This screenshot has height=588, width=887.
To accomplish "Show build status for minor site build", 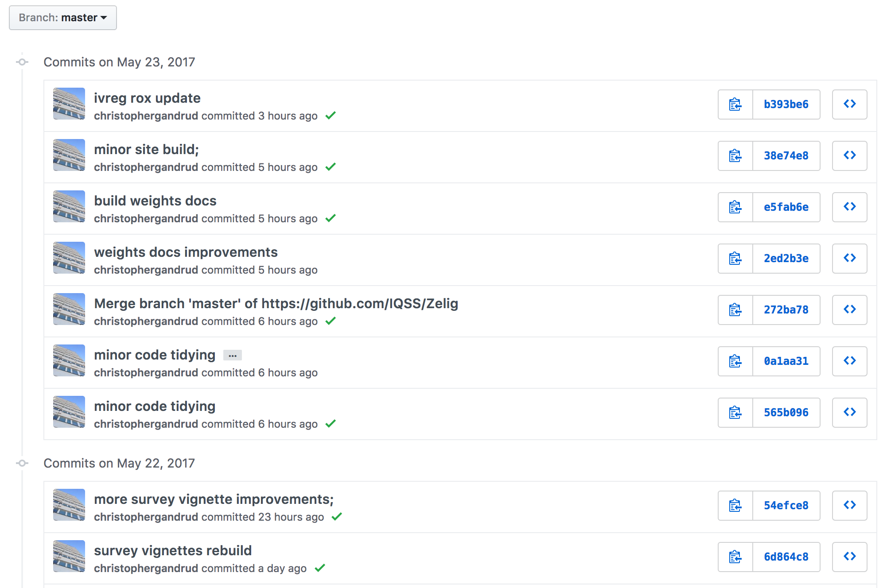I will tap(331, 167).
